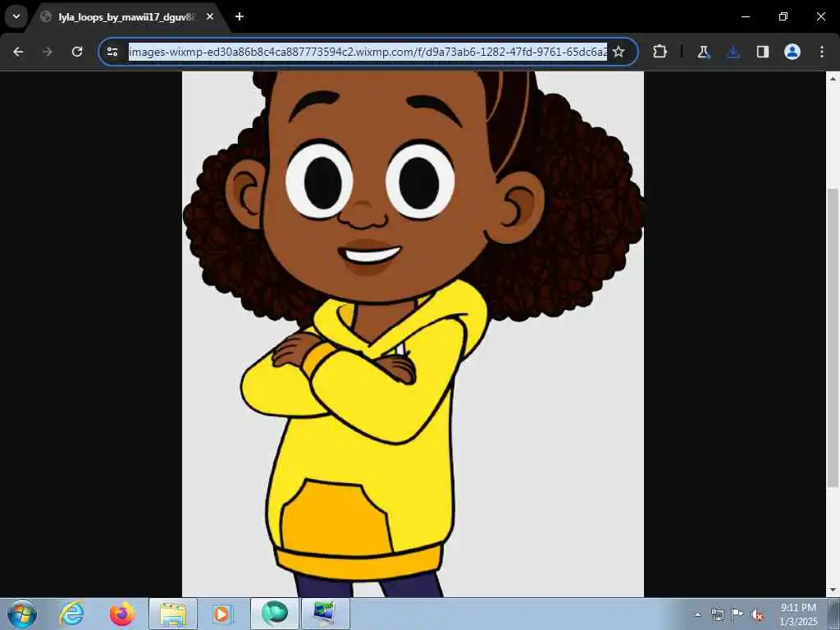The height and width of the screenshot is (630, 840).
Task: Click the green round browser taskbar icon
Action: click(x=275, y=614)
